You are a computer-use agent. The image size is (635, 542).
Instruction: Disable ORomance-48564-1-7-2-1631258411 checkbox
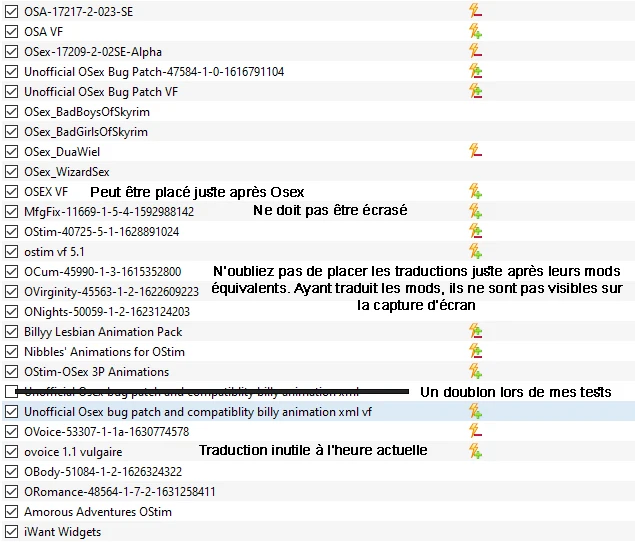coord(11,491)
